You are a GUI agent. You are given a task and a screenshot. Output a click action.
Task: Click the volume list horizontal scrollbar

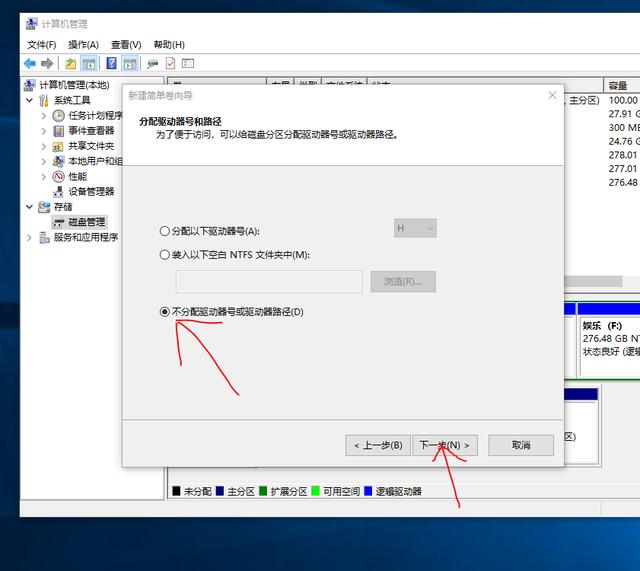593,281
